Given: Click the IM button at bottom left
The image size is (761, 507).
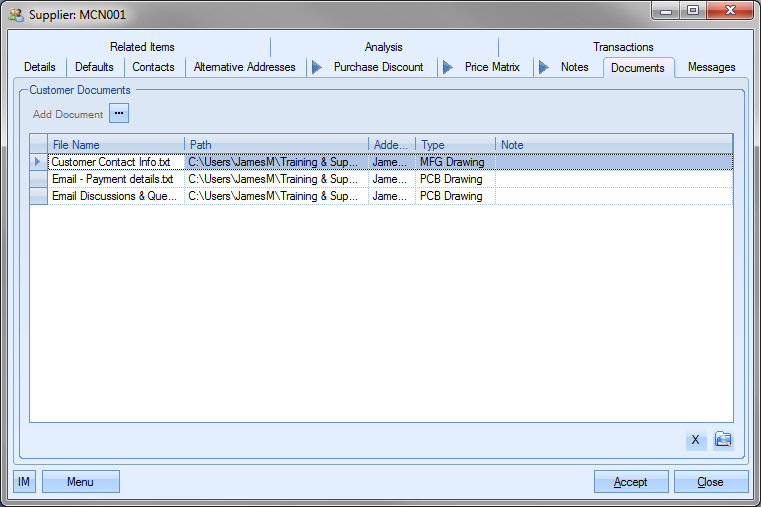Looking at the screenshot, I should (24, 482).
